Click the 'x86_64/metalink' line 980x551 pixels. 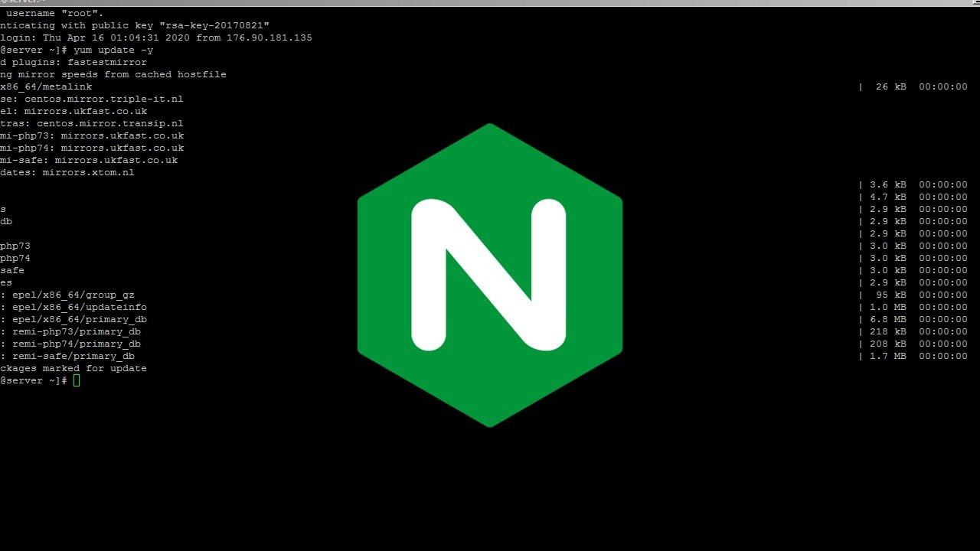pyautogui.click(x=46, y=86)
